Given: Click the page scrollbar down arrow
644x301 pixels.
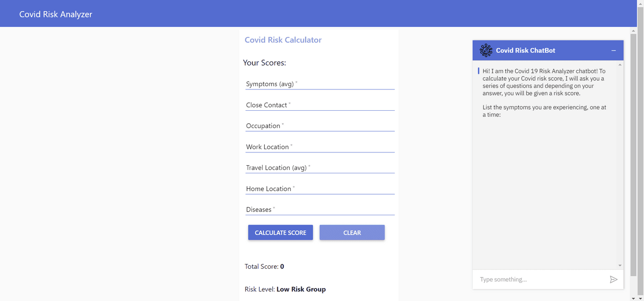Looking at the screenshot, I should click(x=633, y=298).
